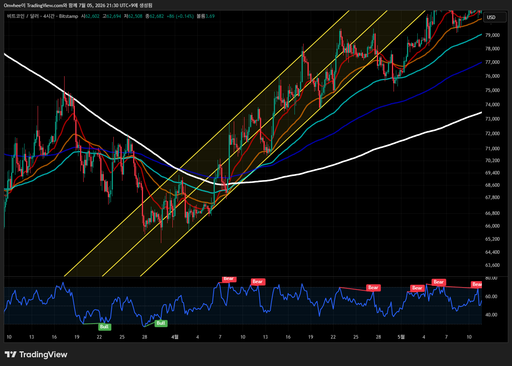Click the 40.00 RSI scale label
Viewport: 512px width, 366px height.
(x=491, y=315)
